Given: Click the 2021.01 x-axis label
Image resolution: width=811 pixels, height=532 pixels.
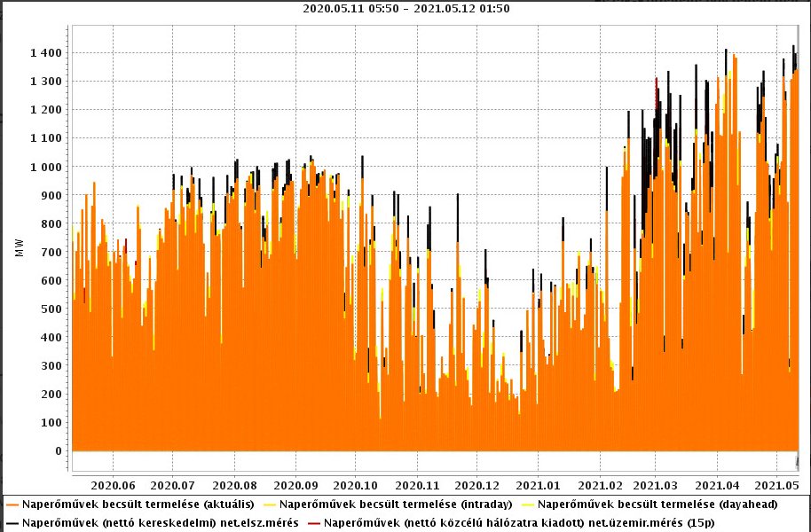Looking at the screenshot, I should [538, 486].
